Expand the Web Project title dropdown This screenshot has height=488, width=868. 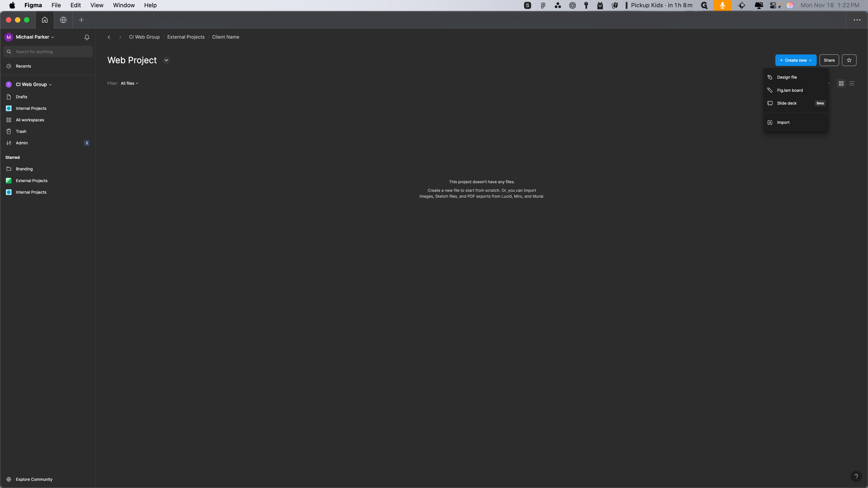point(166,60)
